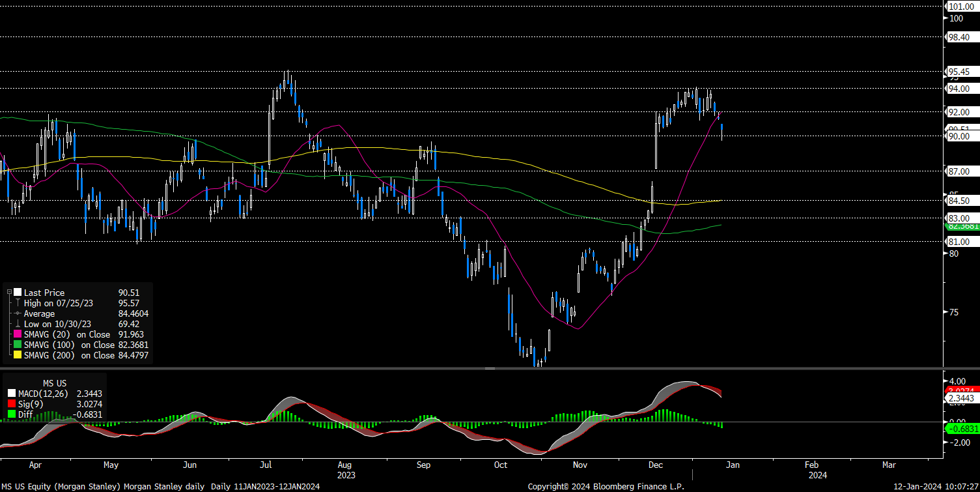Click the 'Diff' legend label
This screenshot has width=980, height=492.
(x=27, y=414)
